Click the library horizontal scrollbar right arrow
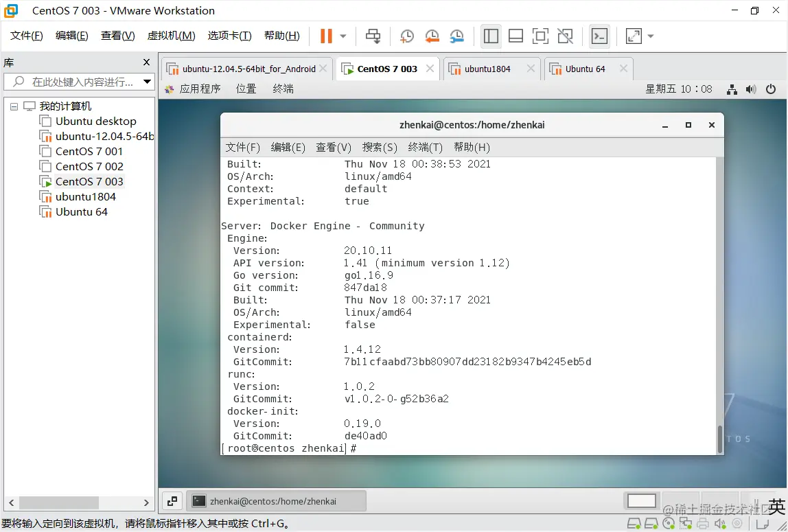The height and width of the screenshot is (532, 788). [146, 502]
